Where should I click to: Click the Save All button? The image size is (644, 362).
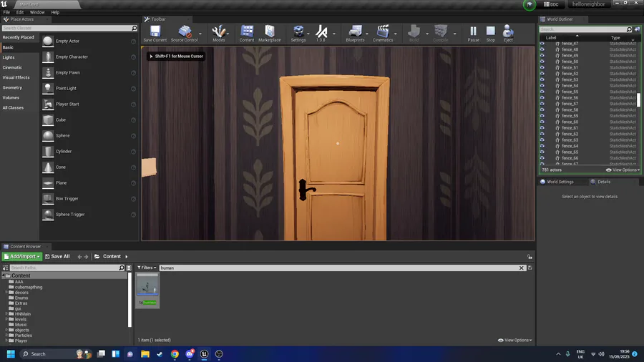click(57, 257)
